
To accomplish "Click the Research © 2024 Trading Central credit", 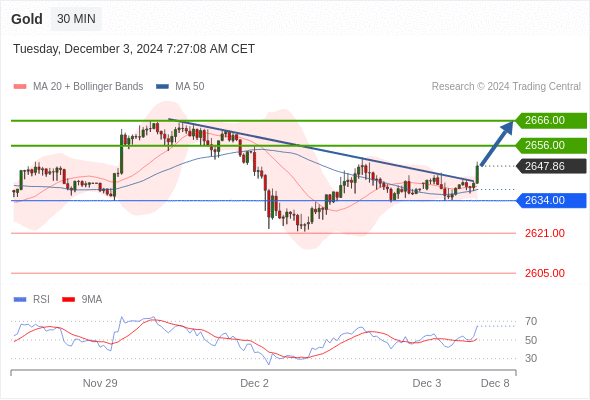I will [x=506, y=87].
